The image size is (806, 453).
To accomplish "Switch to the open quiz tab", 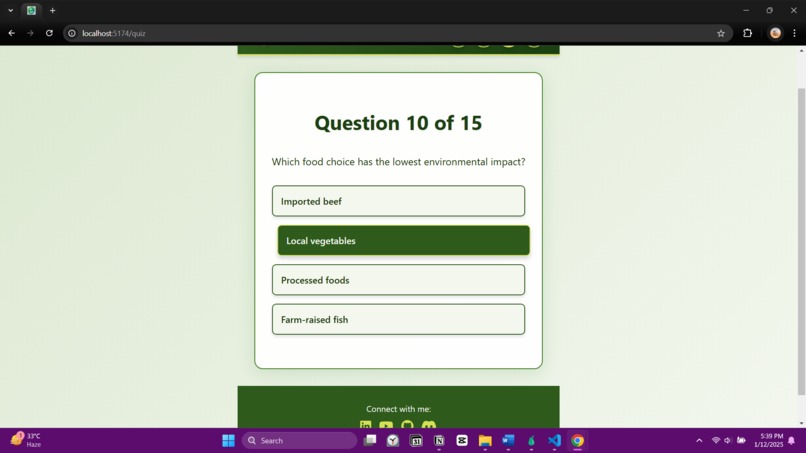I will (x=31, y=10).
